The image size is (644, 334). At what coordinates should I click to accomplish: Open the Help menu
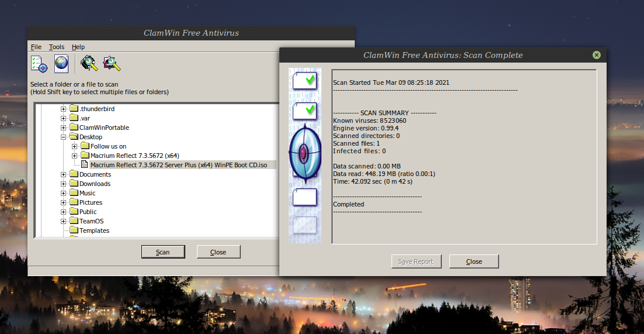(x=78, y=47)
